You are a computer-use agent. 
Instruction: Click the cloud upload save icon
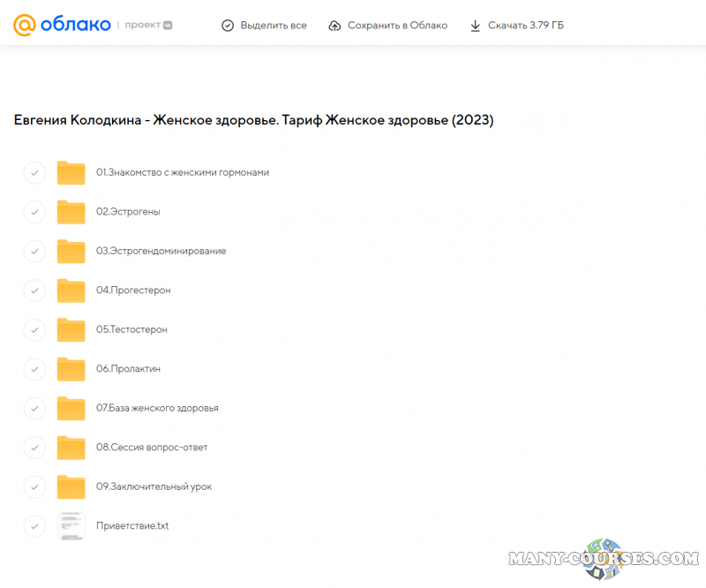tap(334, 26)
